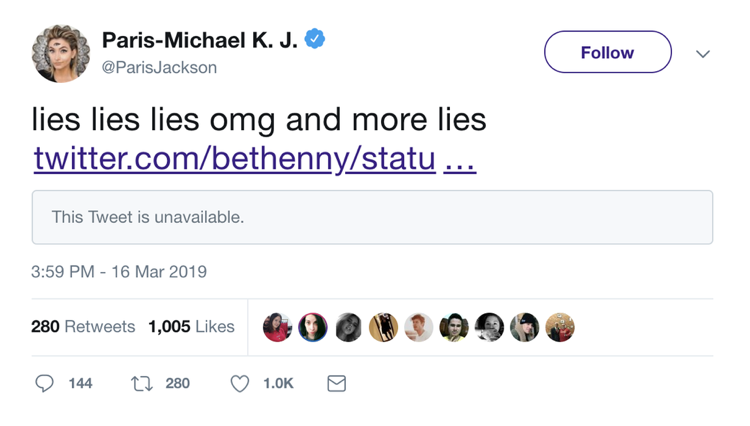The height and width of the screenshot is (426, 750).
Task: Click the reply speech bubble icon
Action: (45, 383)
